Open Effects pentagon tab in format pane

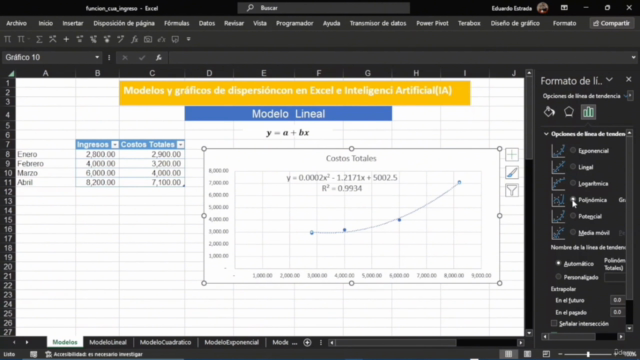point(569,112)
